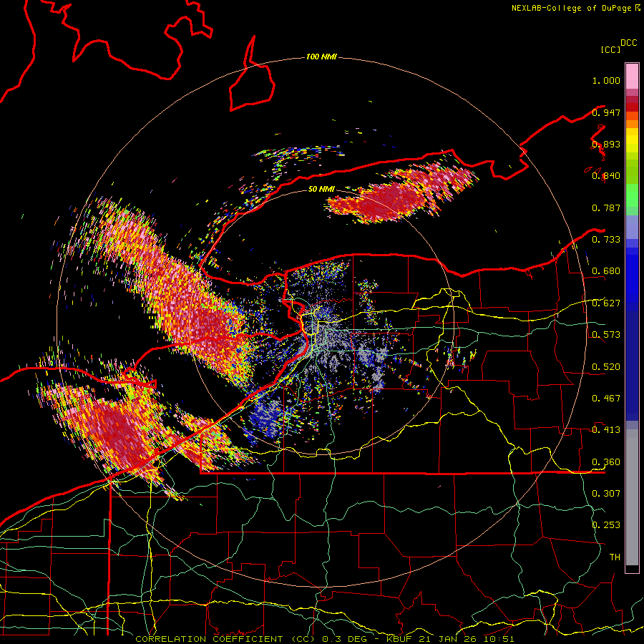The height and width of the screenshot is (644, 644).
Task: Click the 100 NMI range ring label
Action: click(321, 57)
